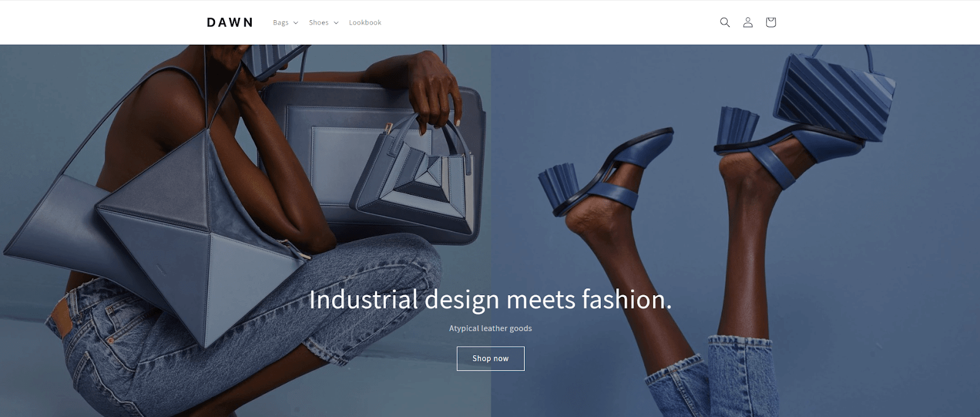Go home via the DAWN logo
The image size is (980, 417).
point(230,23)
